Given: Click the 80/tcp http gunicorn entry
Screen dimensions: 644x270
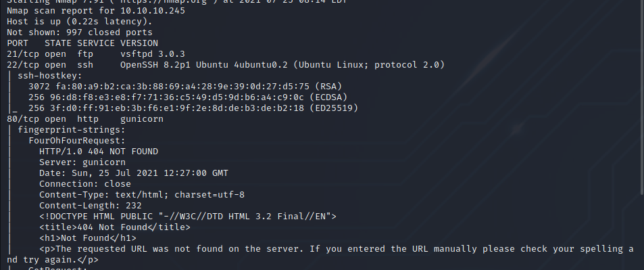Looking at the screenshot, I should (85, 119).
